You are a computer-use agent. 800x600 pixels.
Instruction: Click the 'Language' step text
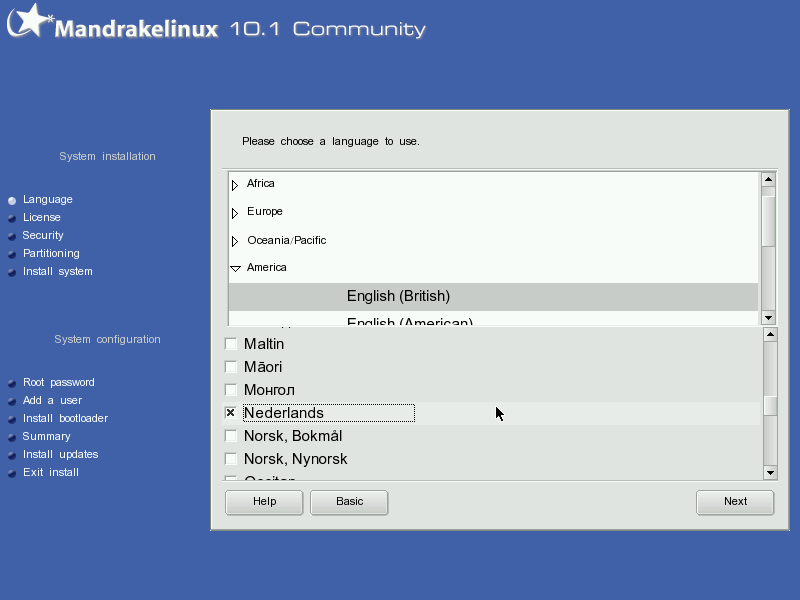coord(47,199)
